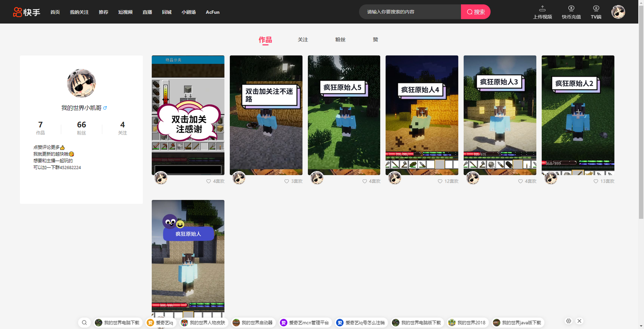Switch to the 关注 tab
The image size is (644, 329).
tap(303, 40)
